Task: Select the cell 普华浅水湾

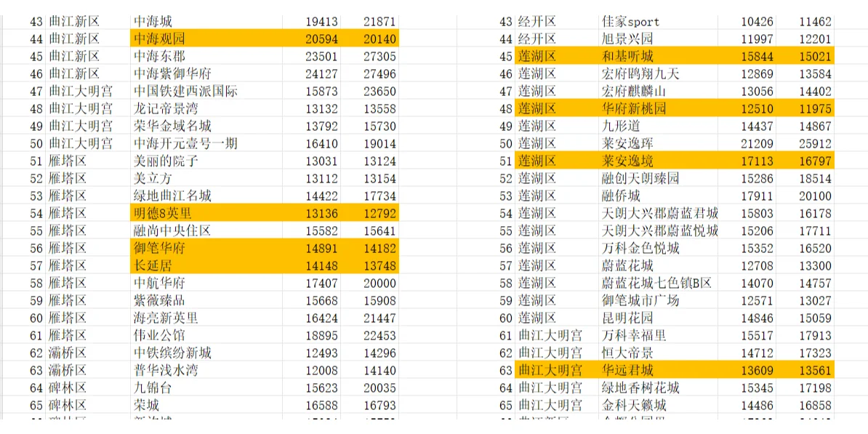Action: coord(206,370)
